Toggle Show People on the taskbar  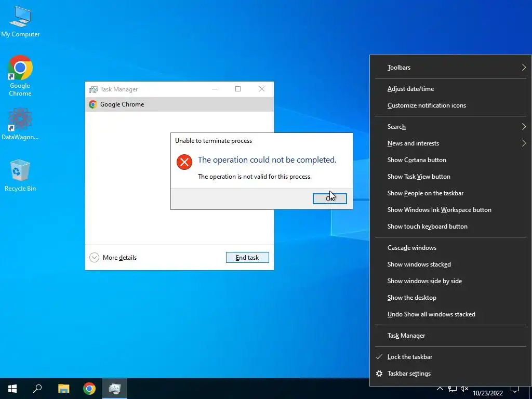tap(450, 193)
